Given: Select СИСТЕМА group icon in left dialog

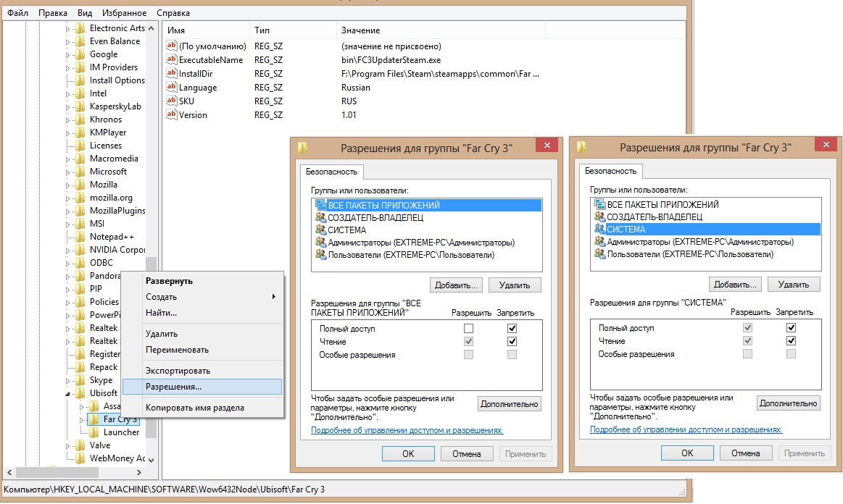Looking at the screenshot, I should click(320, 230).
